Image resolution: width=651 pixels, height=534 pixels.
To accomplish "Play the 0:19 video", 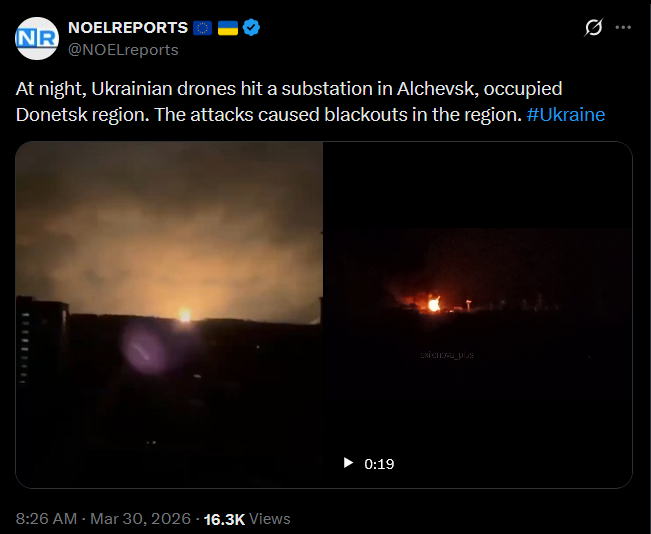I will (x=348, y=463).
